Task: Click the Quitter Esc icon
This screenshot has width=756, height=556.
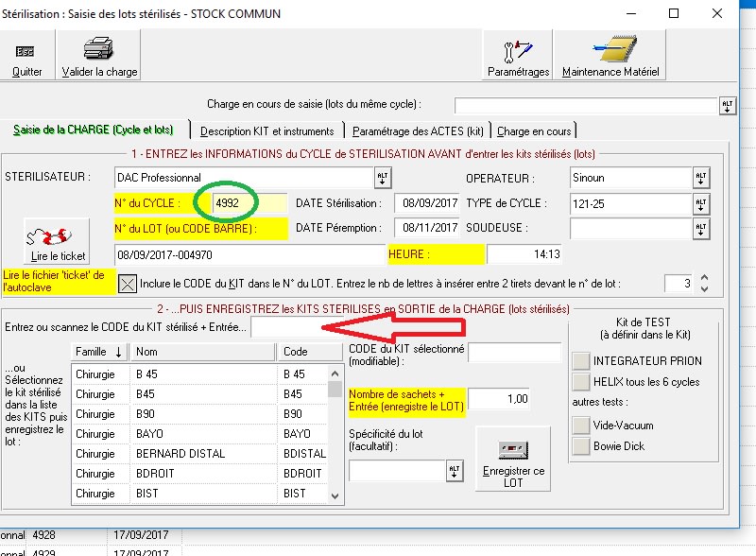Action: pyautogui.click(x=26, y=51)
